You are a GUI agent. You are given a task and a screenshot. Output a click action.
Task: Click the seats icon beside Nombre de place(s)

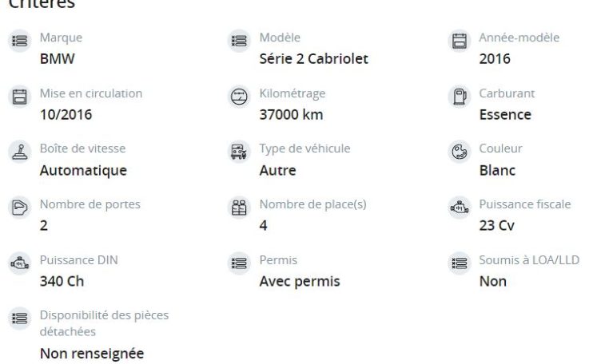tap(239, 208)
